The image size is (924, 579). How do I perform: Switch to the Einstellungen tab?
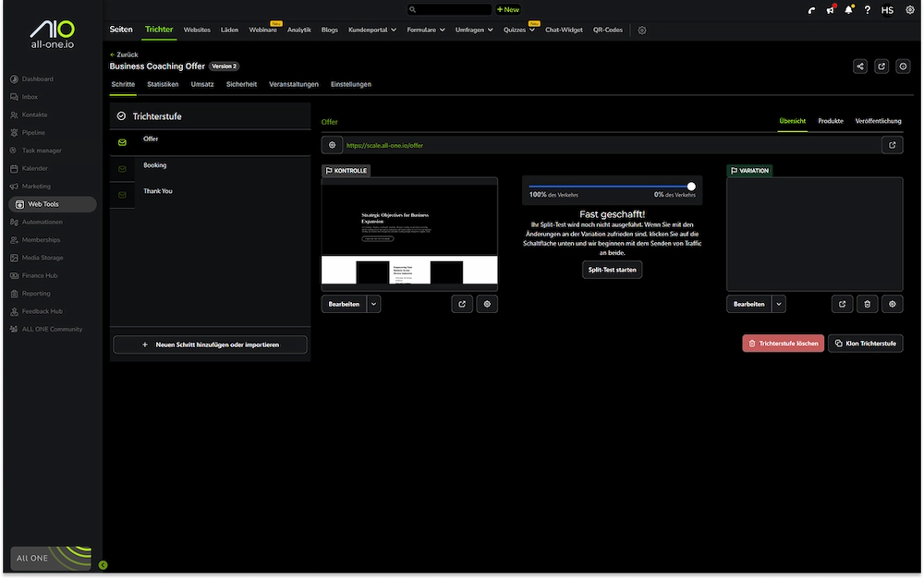(x=350, y=85)
